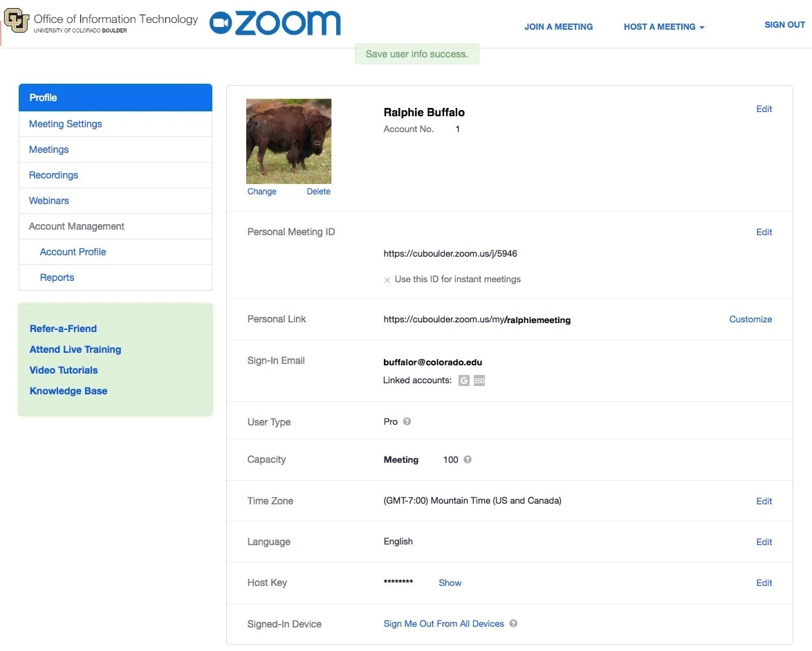Open the Host a Meeting dropdown

[x=663, y=26]
